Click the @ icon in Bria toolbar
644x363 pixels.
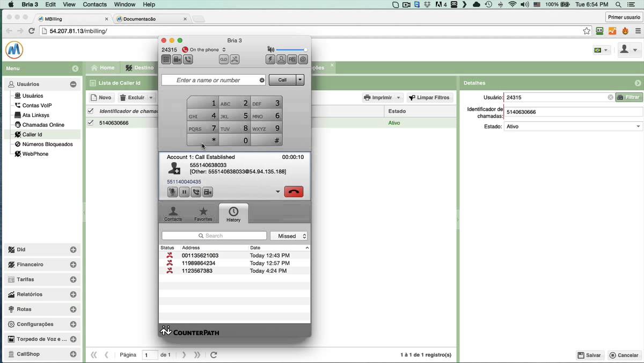pyautogui.click(x=303, y=60)
